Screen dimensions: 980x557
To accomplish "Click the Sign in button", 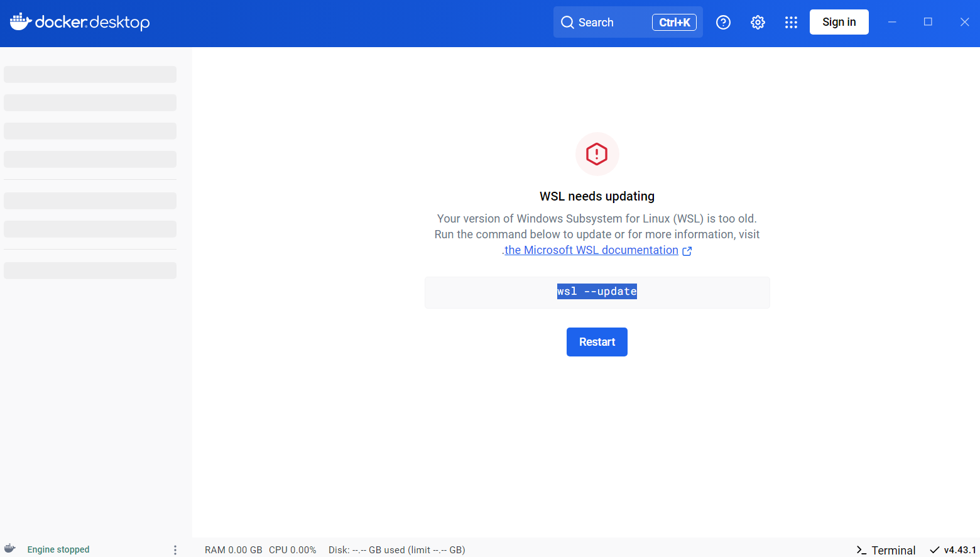I will click(x=839, y=22).
